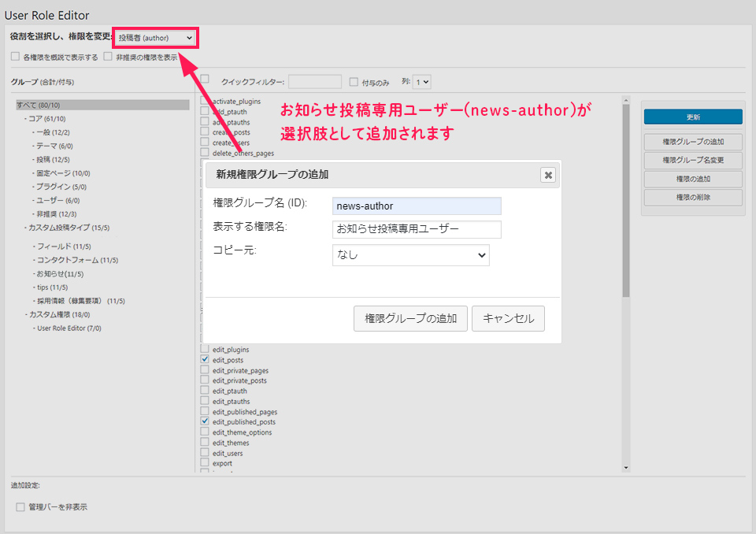This screenshot has width=756, height=534.
Task: Check the 付与のみ filter checkbox
Action: click(354, 81)
